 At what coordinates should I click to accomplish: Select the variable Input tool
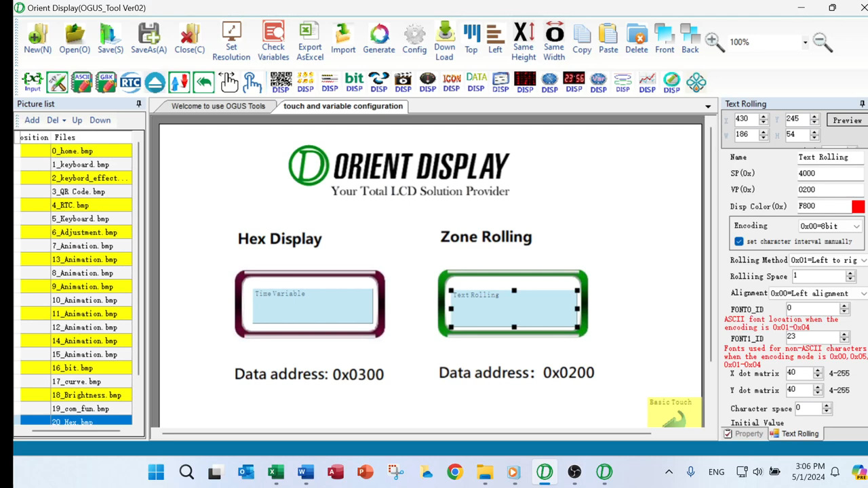pos(33,82)
